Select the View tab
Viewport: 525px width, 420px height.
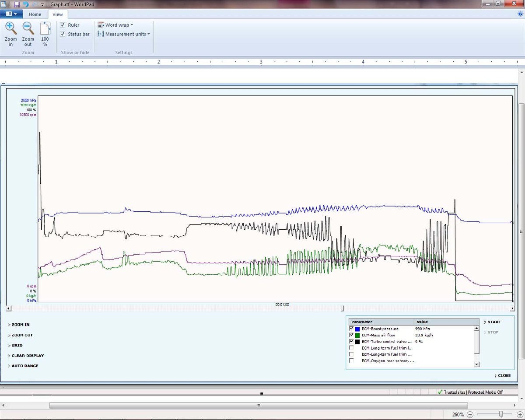(57, 14)
